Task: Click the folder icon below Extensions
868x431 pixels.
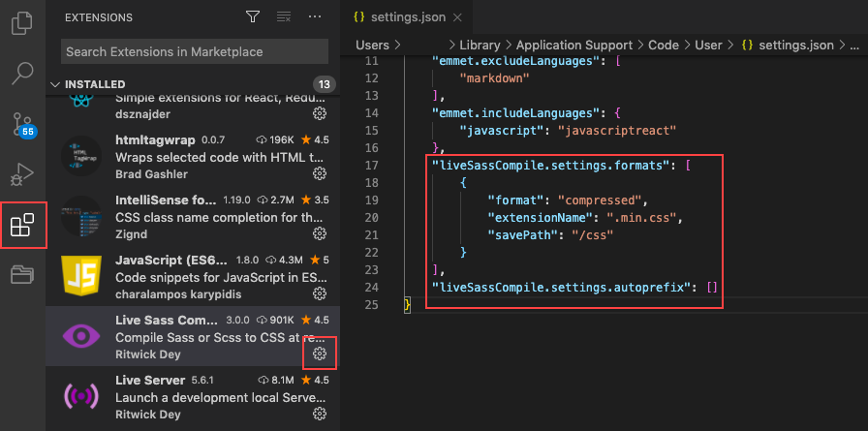Action: (22, 276)
